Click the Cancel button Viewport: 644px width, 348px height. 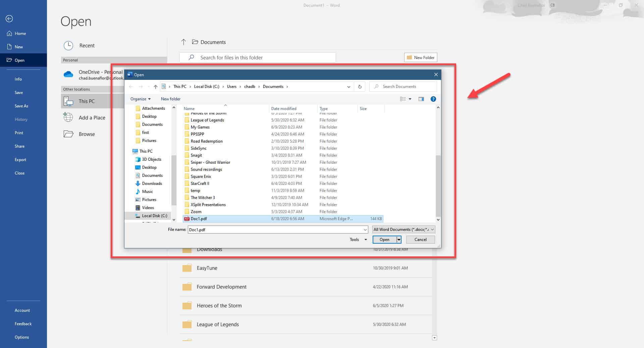pos(420,239)
